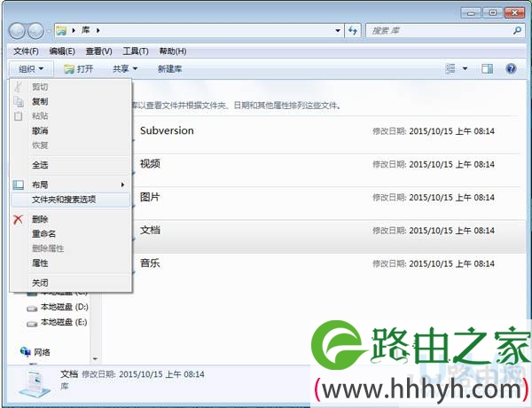
Task: Click the 新建库 toolbar button
Action: coord(169,69)
